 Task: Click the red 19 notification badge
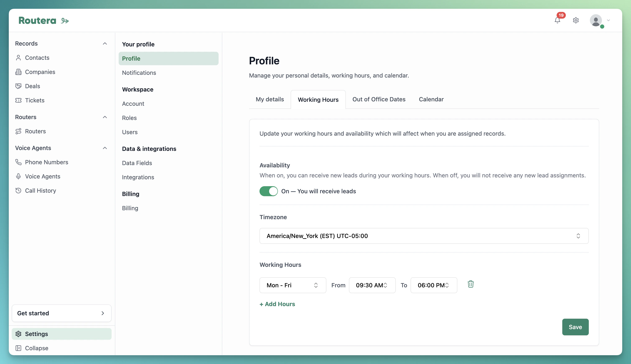coord(561,15)
